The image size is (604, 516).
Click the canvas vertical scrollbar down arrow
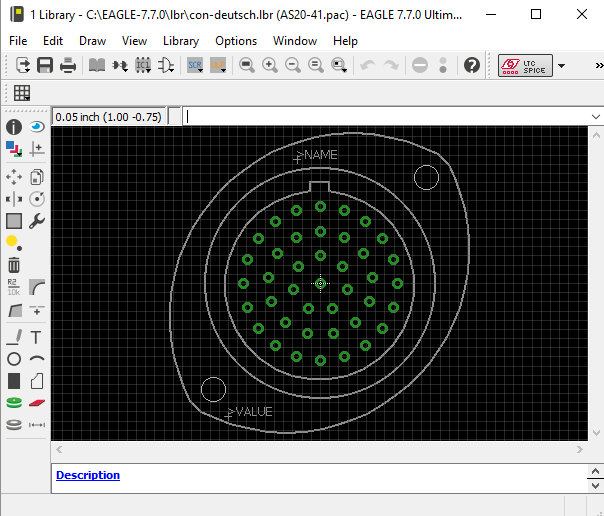coord(596,433)
